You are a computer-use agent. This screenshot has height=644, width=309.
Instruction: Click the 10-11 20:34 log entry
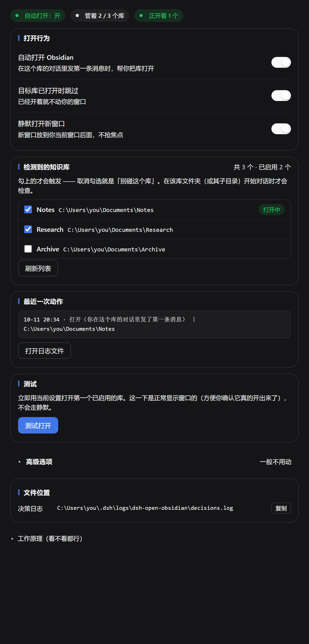(154, 324)
